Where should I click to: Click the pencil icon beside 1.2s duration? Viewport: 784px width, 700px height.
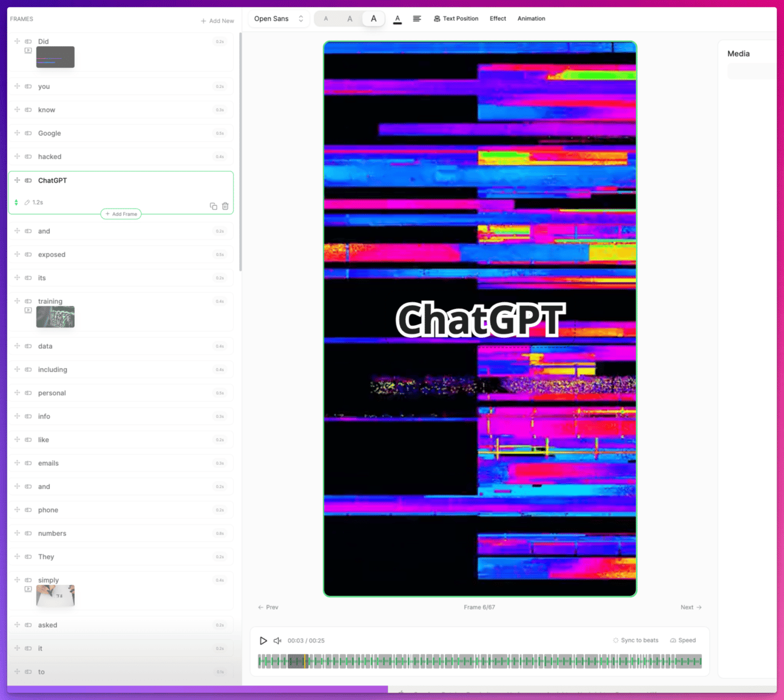(27, 203)
